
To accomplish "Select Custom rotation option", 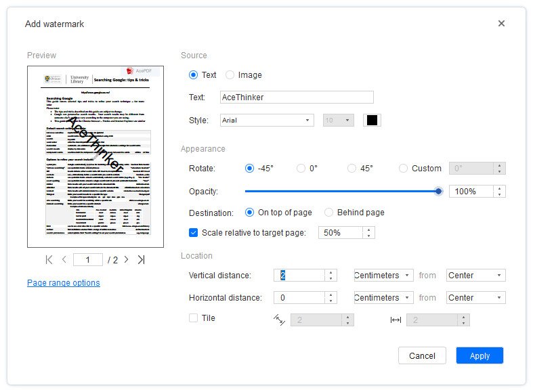I will click(x=403, y=168).
